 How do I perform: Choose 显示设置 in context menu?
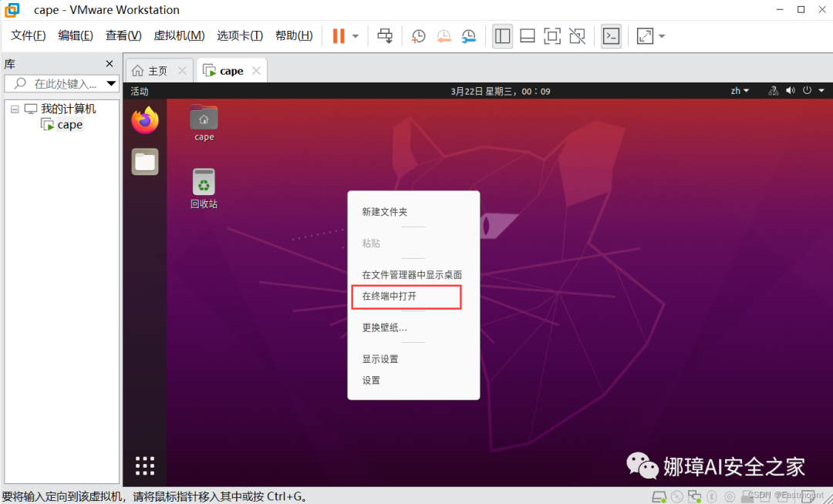[x=380, y=359]
